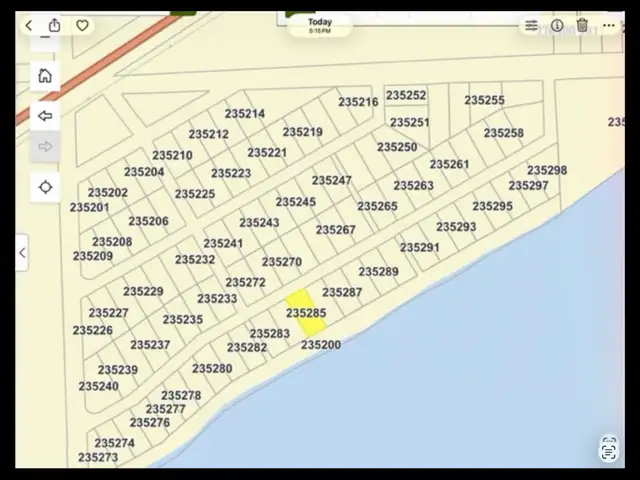Image resolution: width=640 pixels, height=480 pixels.
Task: Click parcel label 235283
Action: (x=270, y=333)
